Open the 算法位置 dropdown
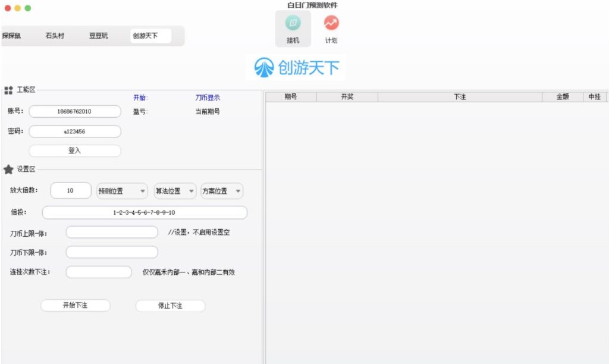 pyautogui.click(x=174, y=191)
